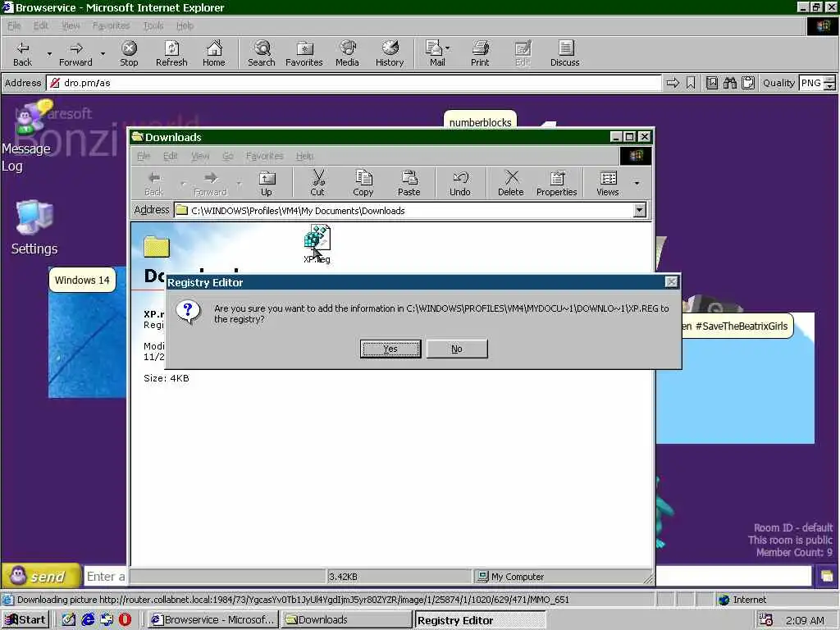Open the History pane
The height and width of the screenshot is (630, 840).
[390, 53]
